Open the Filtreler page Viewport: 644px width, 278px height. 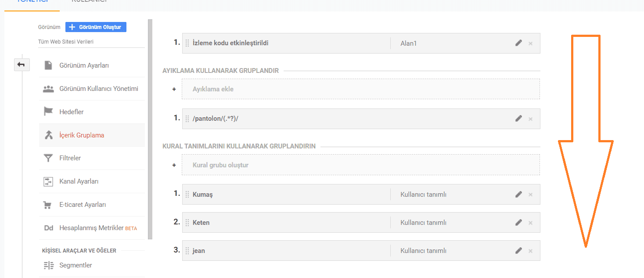click(70, 158)
